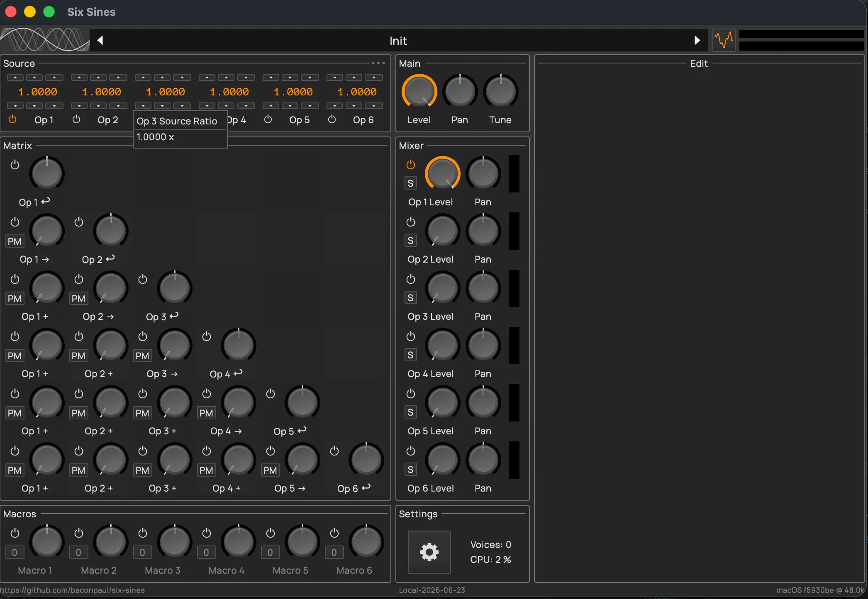868x599 pixels.
Task: Enable Op 4 feedback power icon
Action: pos(207,336)
